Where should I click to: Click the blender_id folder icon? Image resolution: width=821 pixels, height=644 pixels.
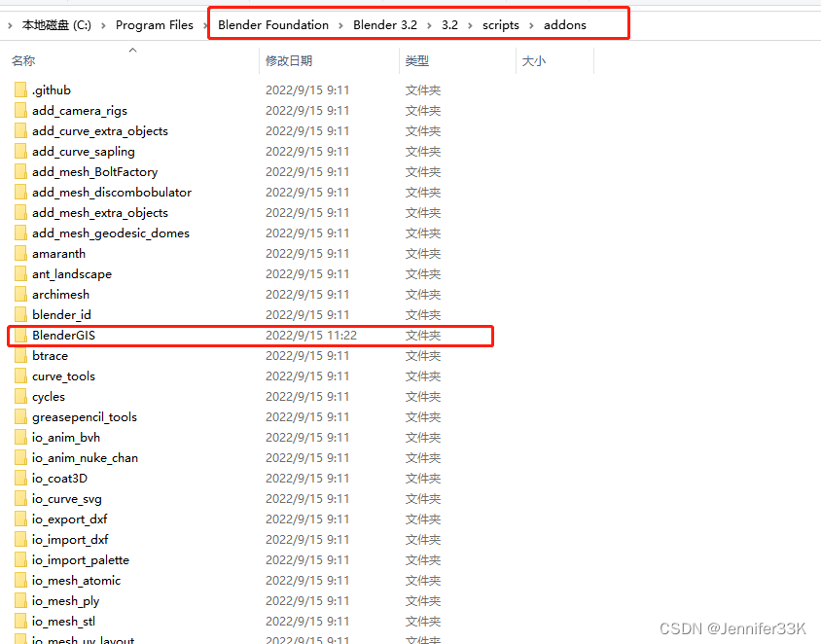point(20,314)
